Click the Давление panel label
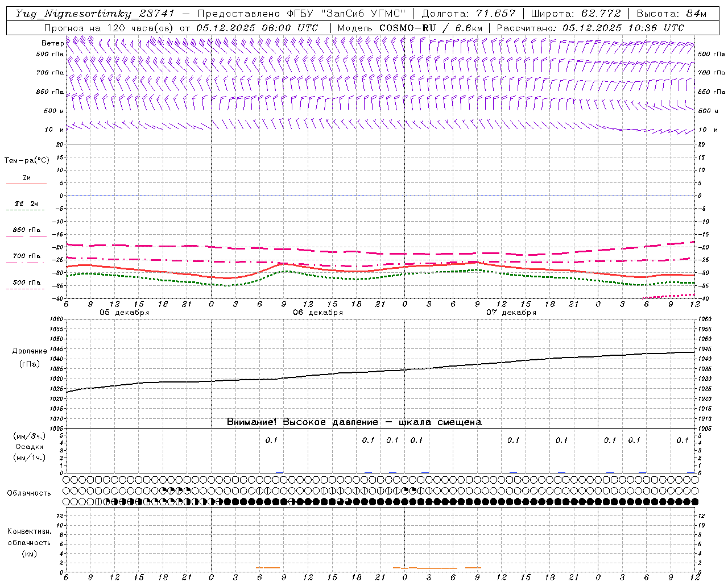This screenshot has height=582, width=728. point(30,351)
